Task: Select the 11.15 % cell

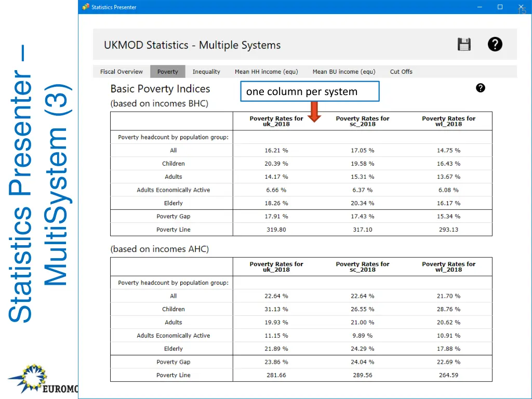Action: (276, 336)
